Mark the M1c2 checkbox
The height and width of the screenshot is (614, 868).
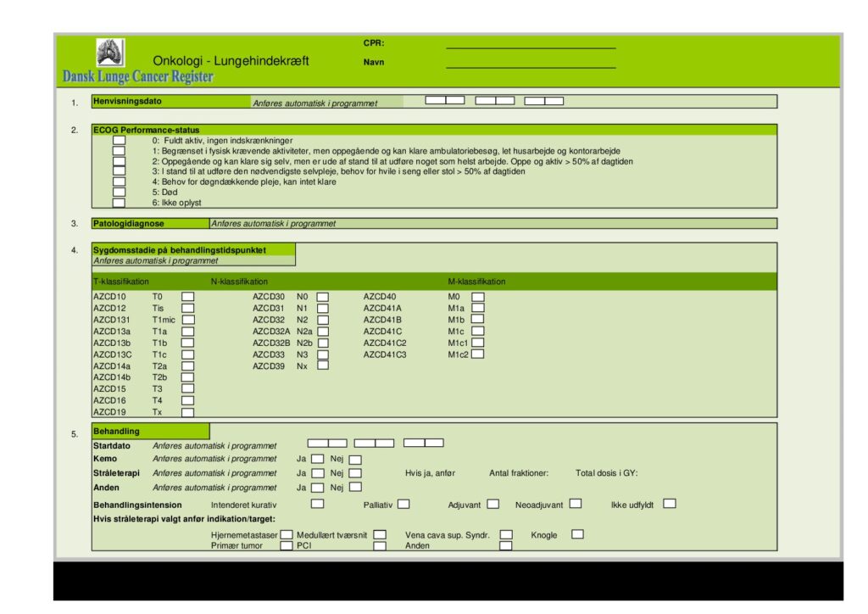click(478, 354)
